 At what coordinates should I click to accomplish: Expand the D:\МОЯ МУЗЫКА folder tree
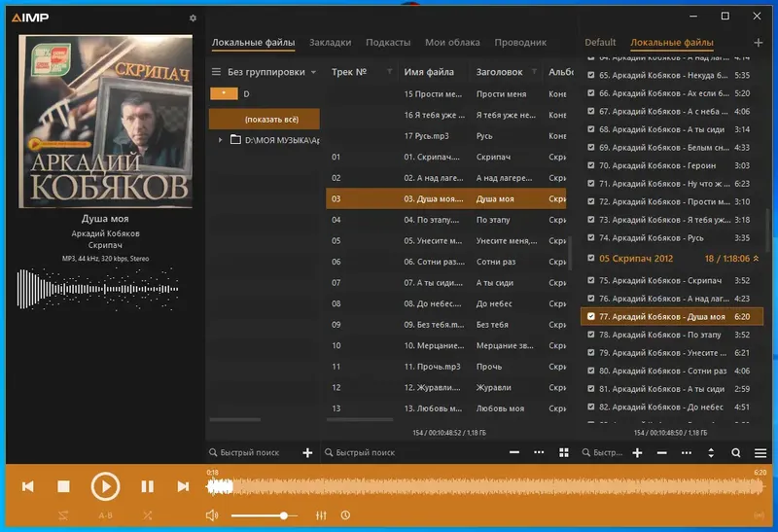coord(221,140)
